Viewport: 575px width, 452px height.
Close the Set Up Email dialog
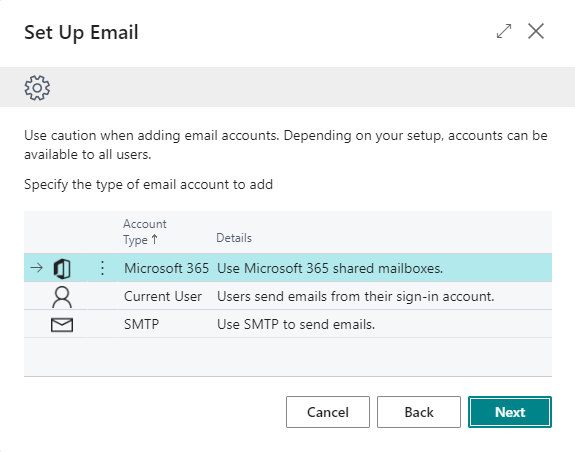pyautogui.click(x=536, y=31)
